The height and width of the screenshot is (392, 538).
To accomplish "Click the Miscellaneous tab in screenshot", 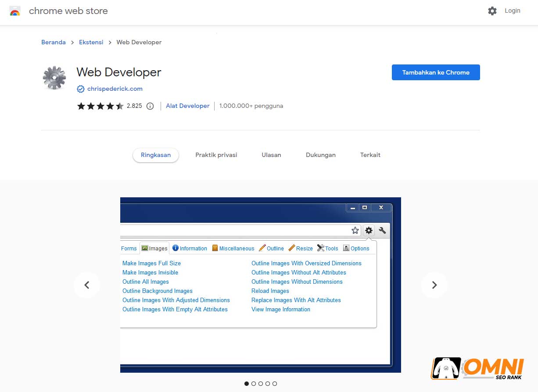I will pos(233,248).
